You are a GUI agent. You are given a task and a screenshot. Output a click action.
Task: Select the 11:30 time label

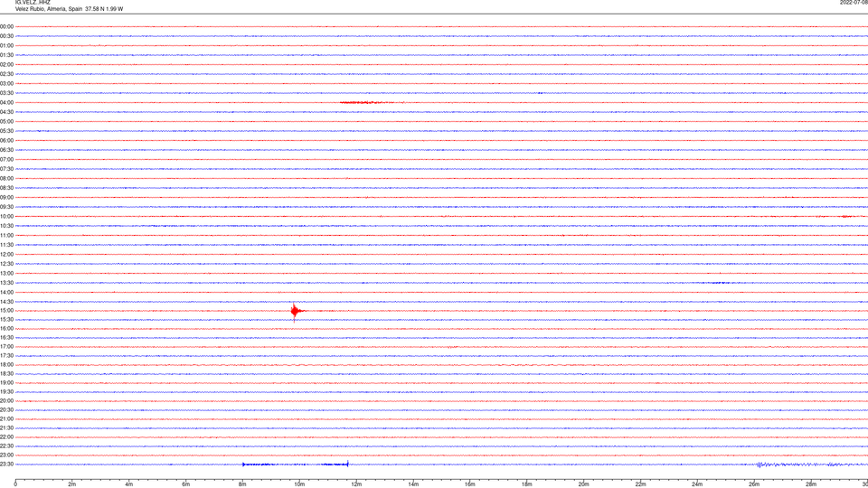coord(6,245)
